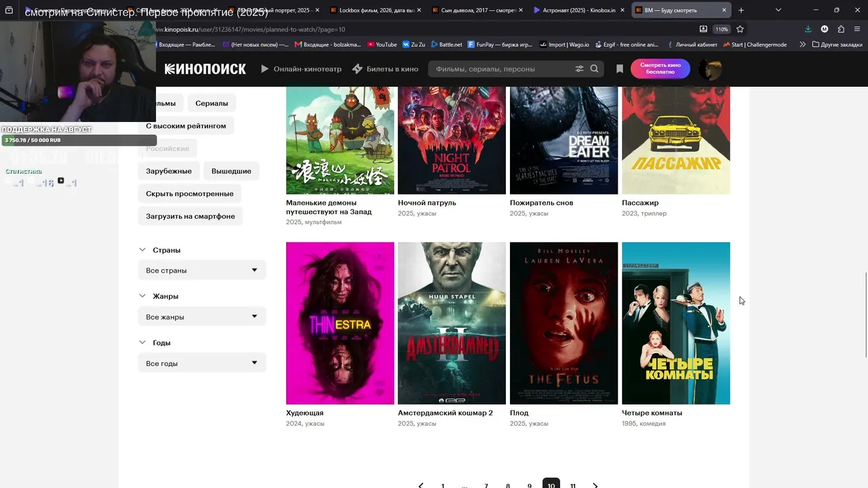The width and height of the screenshot is (868, 488).
Task: Open the Все жанры dropdown
Action: pyautogui.click(x=202, y=317)
